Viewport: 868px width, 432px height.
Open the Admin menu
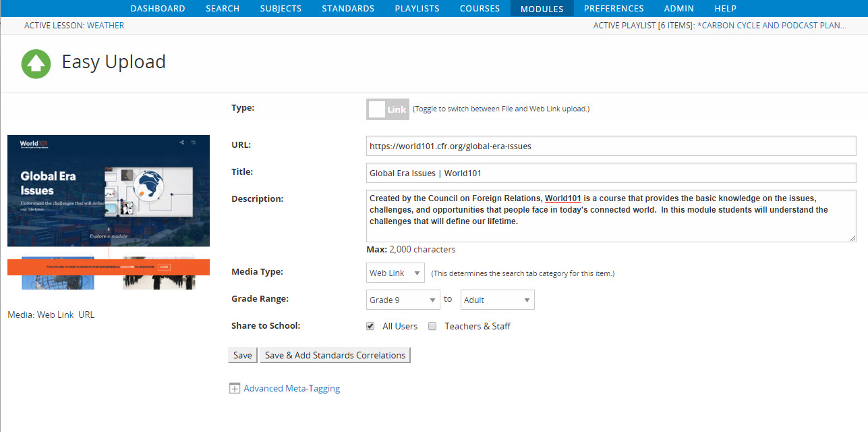point(679,8)
